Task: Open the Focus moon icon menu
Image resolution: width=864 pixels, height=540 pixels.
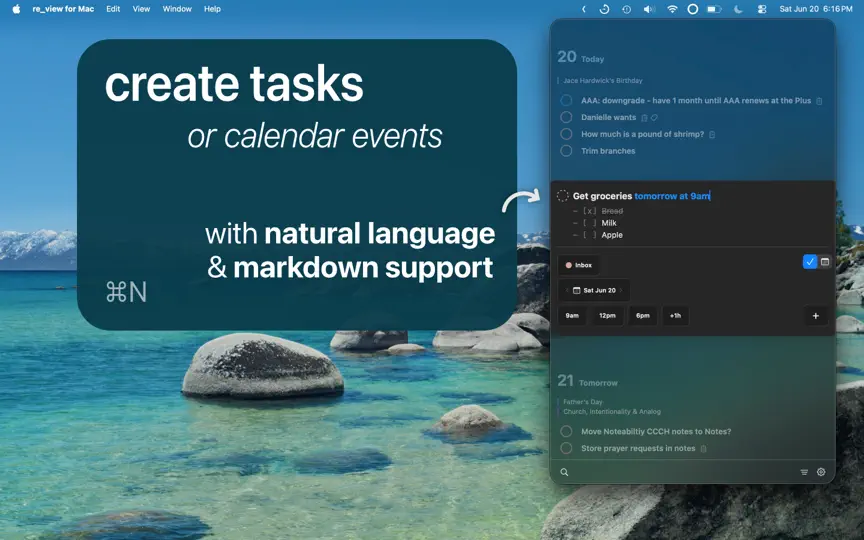Action: coord(738,9)
